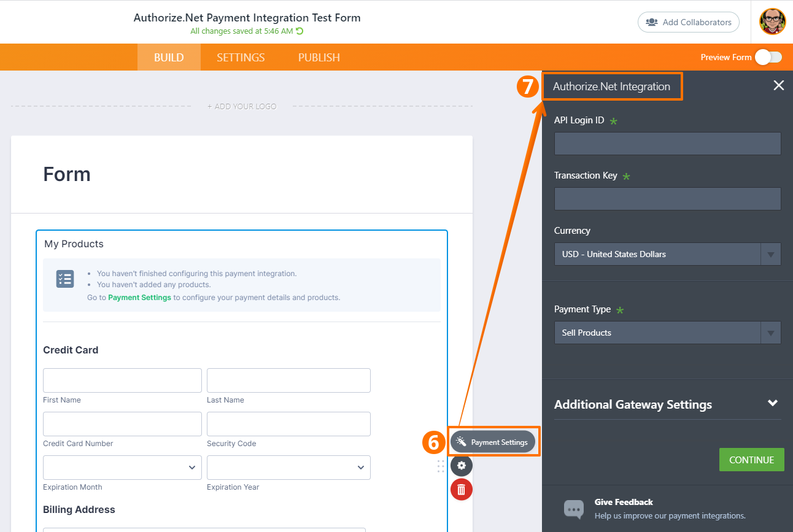Click the First Name input box

click(122, 380)
